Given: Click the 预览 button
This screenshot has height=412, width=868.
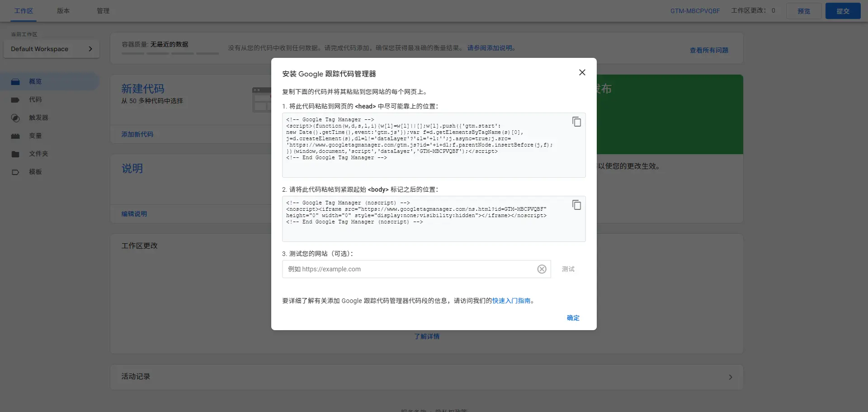Looking at the screenshot, I should pyautogui.click(x=804, y=11).
